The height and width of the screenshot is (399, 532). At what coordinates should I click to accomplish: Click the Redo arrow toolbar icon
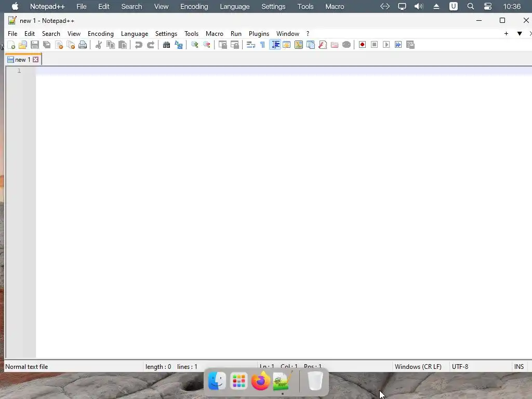tap(150, 45)
